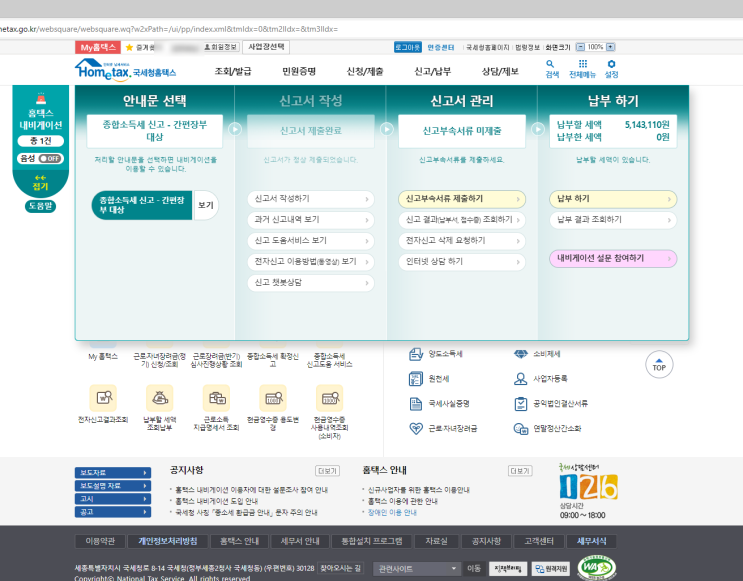Click the WA web accessibility badge
Viewport: 743px width, 581px height.
[597, 567]
